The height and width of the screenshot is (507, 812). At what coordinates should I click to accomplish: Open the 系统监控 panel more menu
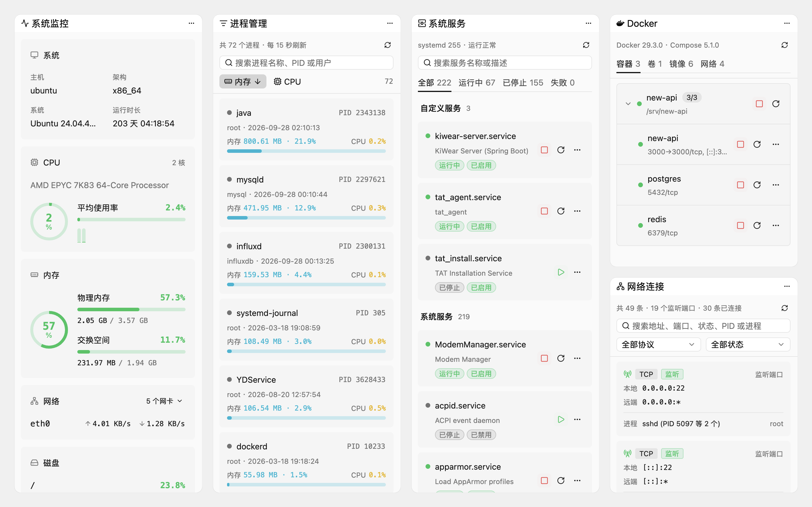pos(191,24)
